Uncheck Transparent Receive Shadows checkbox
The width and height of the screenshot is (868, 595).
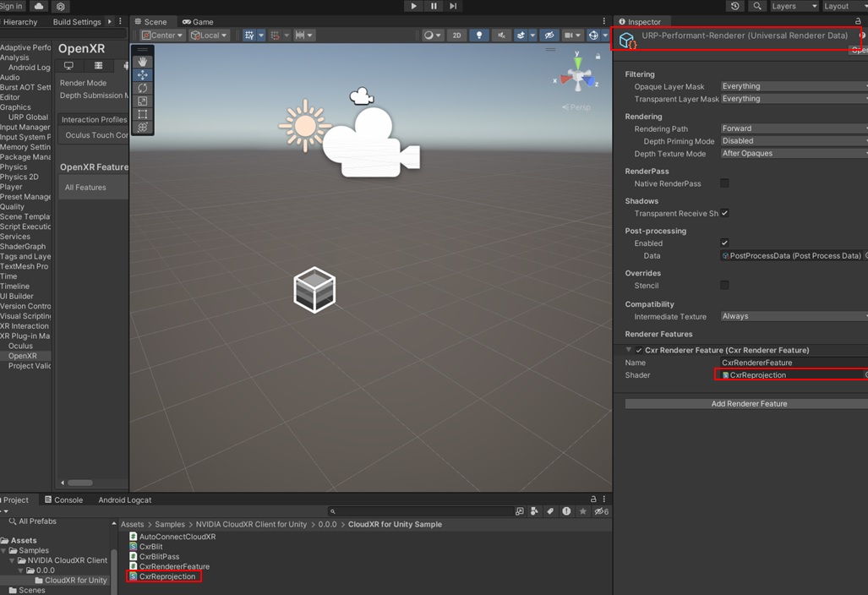(x=724, y=213)
